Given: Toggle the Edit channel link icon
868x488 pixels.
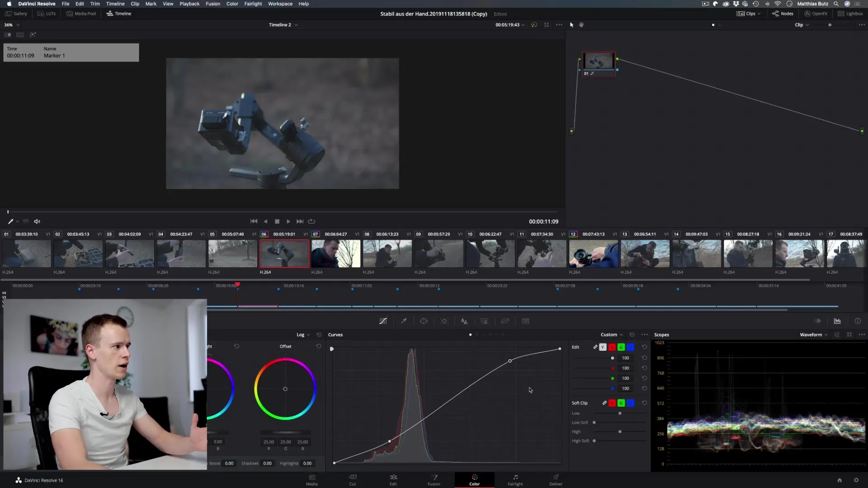Looking at the screenshot, I should point(595,347).
